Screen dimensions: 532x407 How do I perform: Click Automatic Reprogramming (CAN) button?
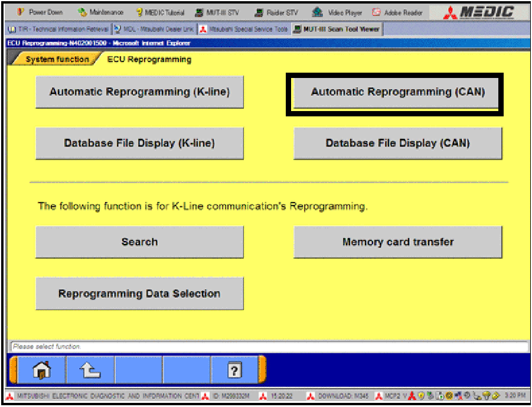tap(397, 92)
